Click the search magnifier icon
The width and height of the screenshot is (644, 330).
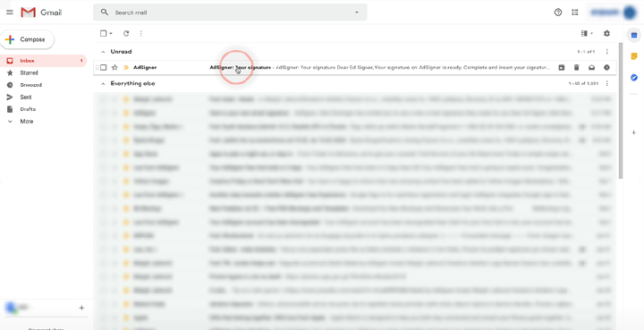click(x=105, y=13)
